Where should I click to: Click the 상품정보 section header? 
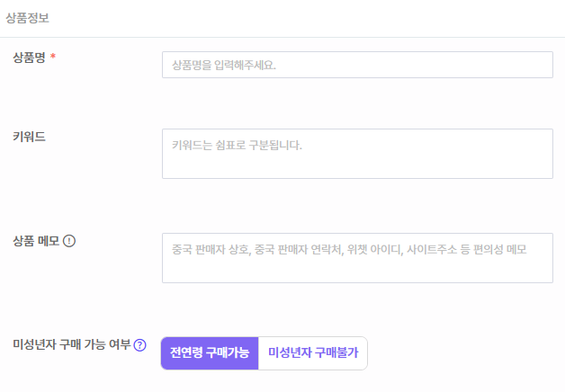(x=28, y=15)
